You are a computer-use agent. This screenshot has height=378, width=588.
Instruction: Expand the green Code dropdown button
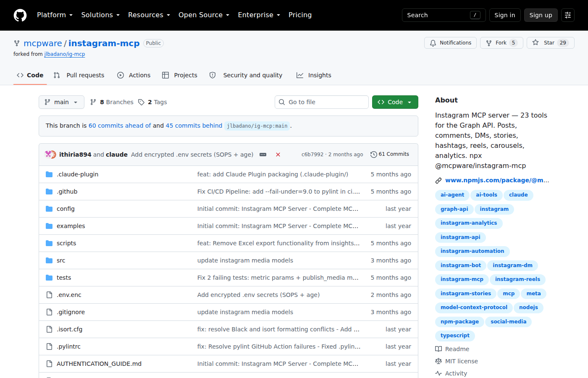click(395, 102)
